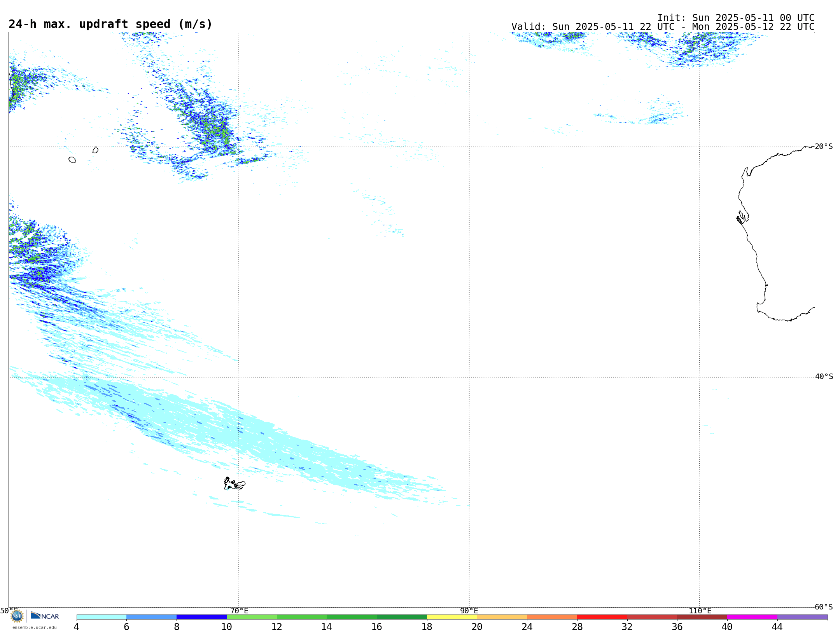Click the 70°E longitude label
This screenshot has width=840, height=632.
point(239,611)
